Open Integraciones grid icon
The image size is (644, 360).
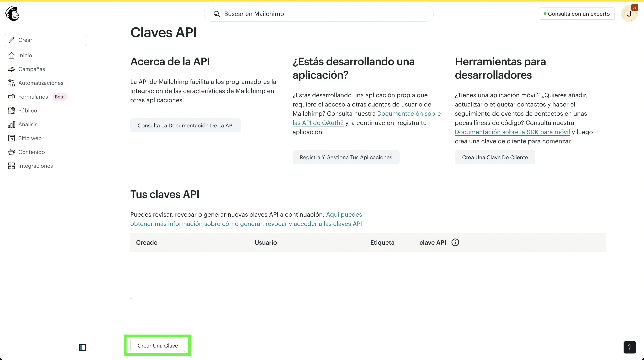point(11,166)
